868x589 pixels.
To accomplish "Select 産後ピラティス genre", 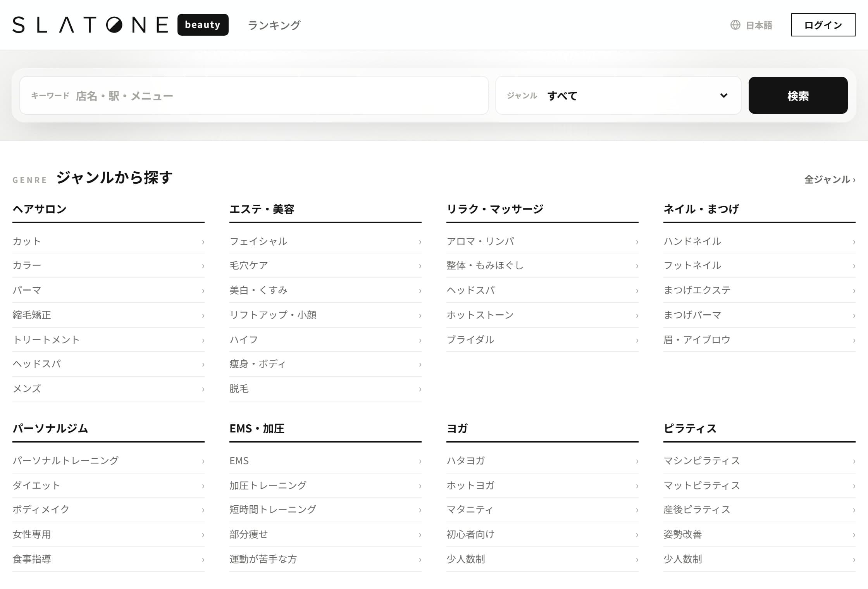I will (759, 510).
